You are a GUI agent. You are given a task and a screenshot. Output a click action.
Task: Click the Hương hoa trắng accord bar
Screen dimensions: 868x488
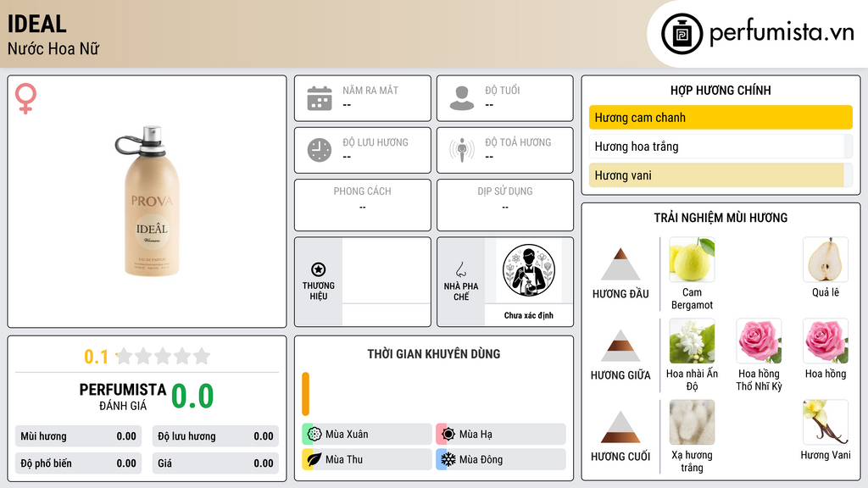point(721,146)
